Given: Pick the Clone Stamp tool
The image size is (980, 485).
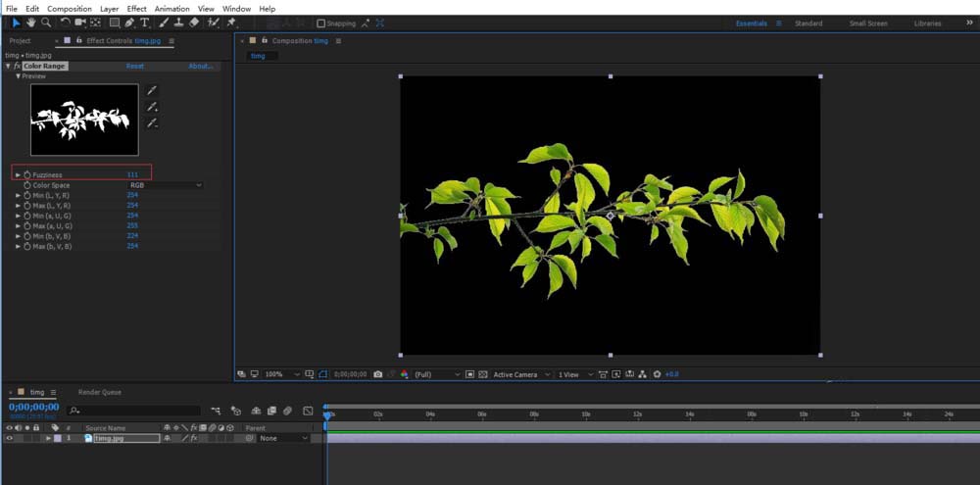Looking at the screenshot, I should pos(178,22).
